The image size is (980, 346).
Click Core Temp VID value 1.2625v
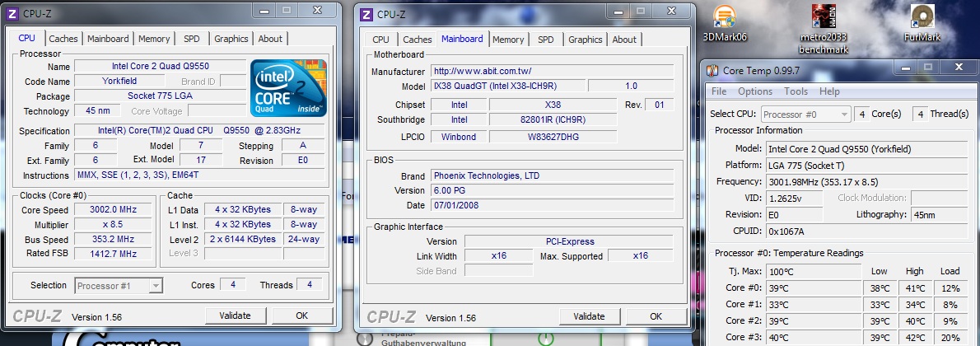click(x=795, y=199)
